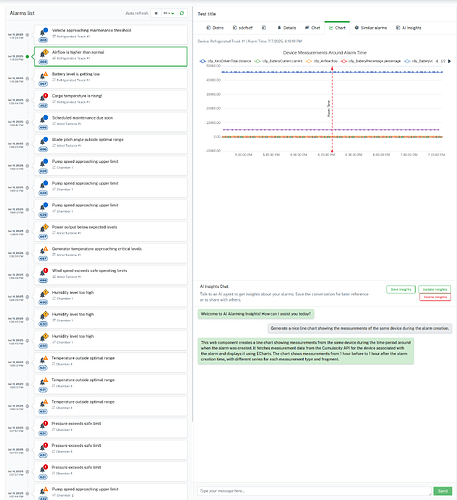
Task: Toggle the orange airflow legend series
Action: click(322, 61)
